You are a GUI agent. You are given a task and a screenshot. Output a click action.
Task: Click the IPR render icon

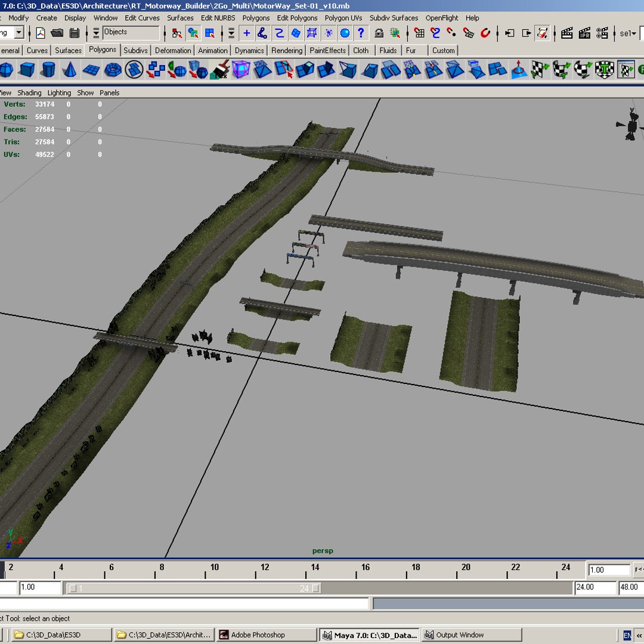tap(584, 33)
